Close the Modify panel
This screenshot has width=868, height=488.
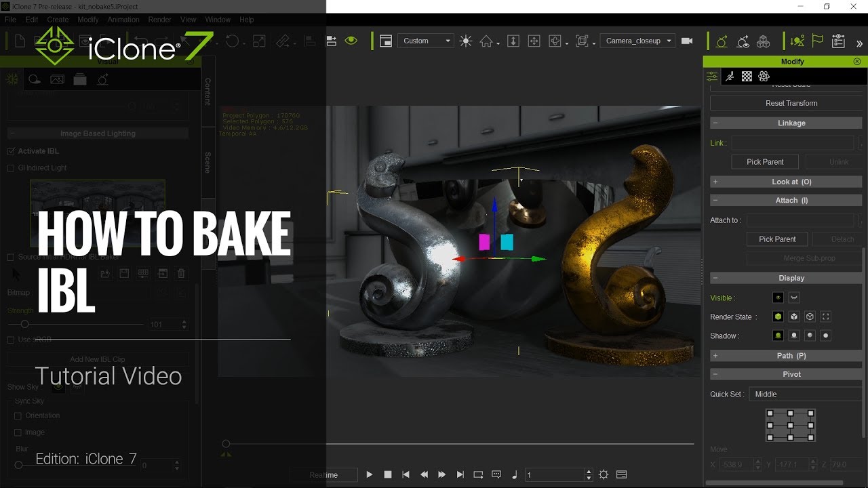(x=857, y=61)
